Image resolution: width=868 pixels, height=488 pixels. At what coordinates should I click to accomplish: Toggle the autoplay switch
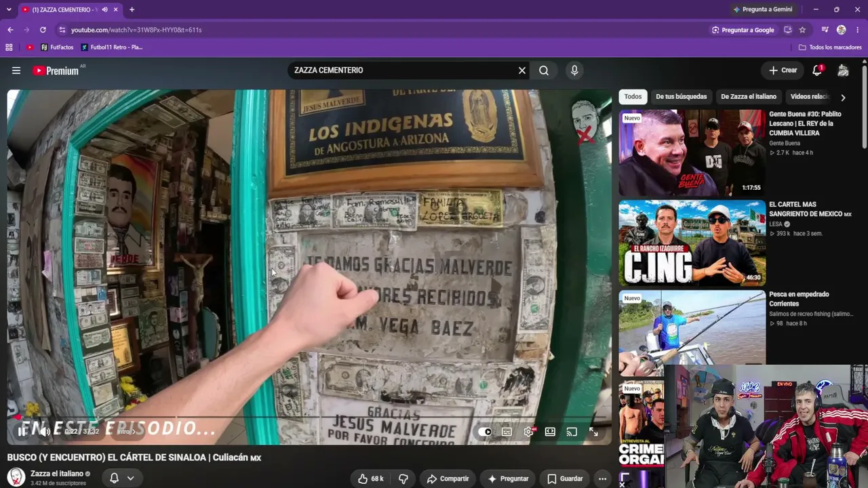(x=485, y=432)
